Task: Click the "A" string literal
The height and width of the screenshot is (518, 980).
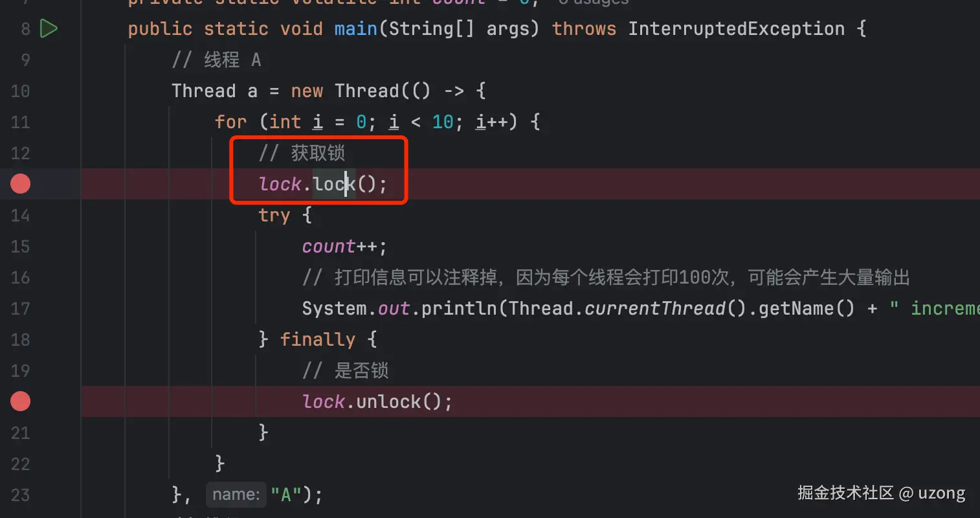Action: (285, 495)
